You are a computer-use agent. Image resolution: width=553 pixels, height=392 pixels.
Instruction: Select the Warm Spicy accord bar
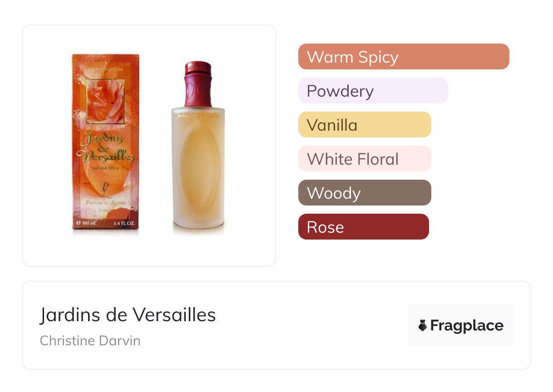click(x=404, y=57)
